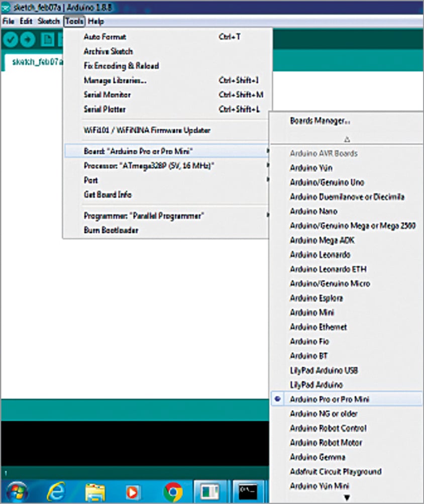Image resolution: width=424 pixels, height=504 pixels.
Task: Open File Explorer folder in taskbar
Action: 94,491
